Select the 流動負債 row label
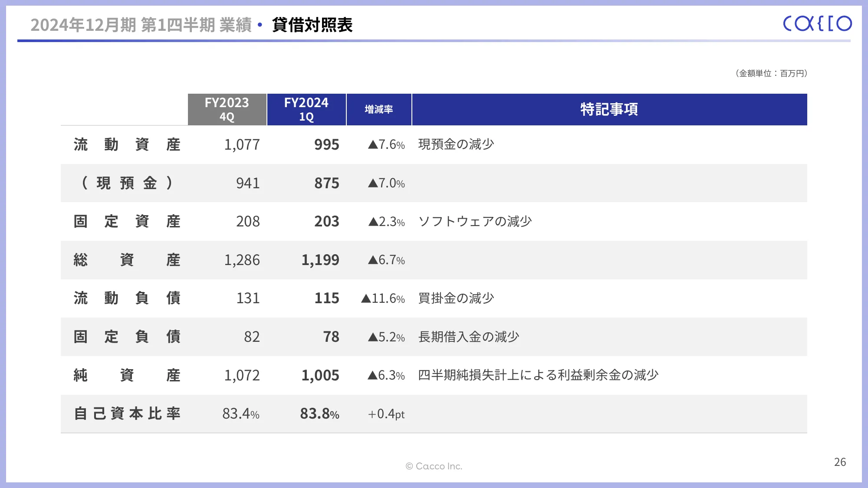Image resolution: width=868 pixels, height=488 pixels. 127,298
